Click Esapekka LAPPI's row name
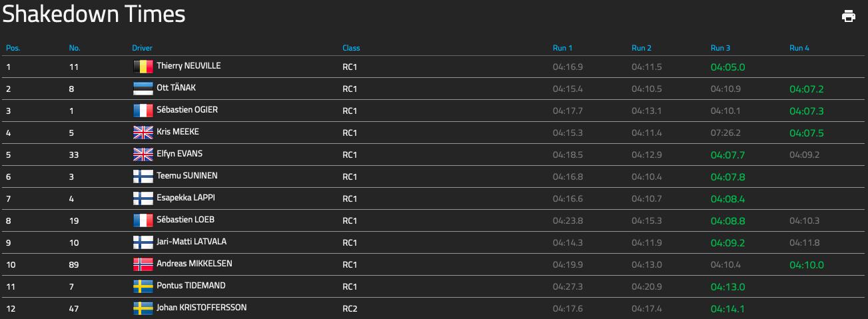The width and height of the screenshot is (868, 319). pyautogui.click(x=185, y=198)
